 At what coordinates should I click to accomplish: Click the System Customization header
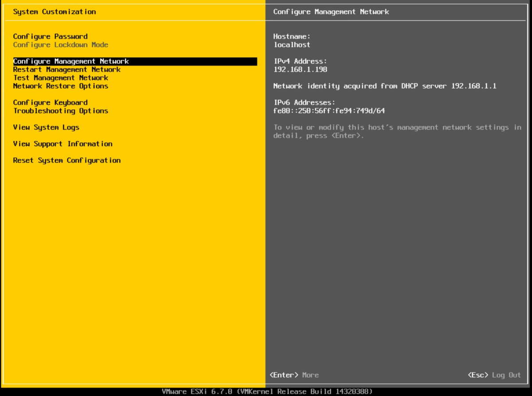54,12
